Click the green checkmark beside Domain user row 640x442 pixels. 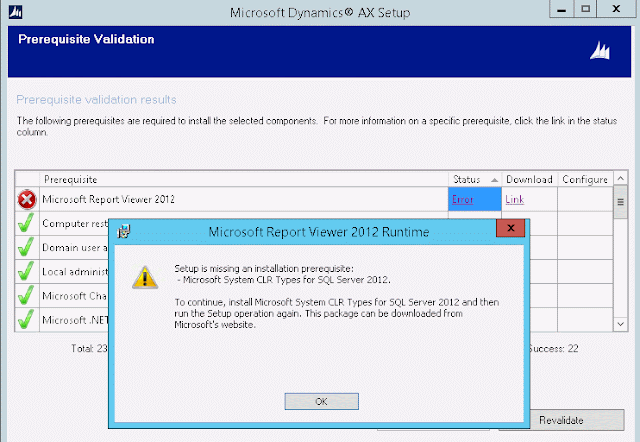click(x=26, y=247)
